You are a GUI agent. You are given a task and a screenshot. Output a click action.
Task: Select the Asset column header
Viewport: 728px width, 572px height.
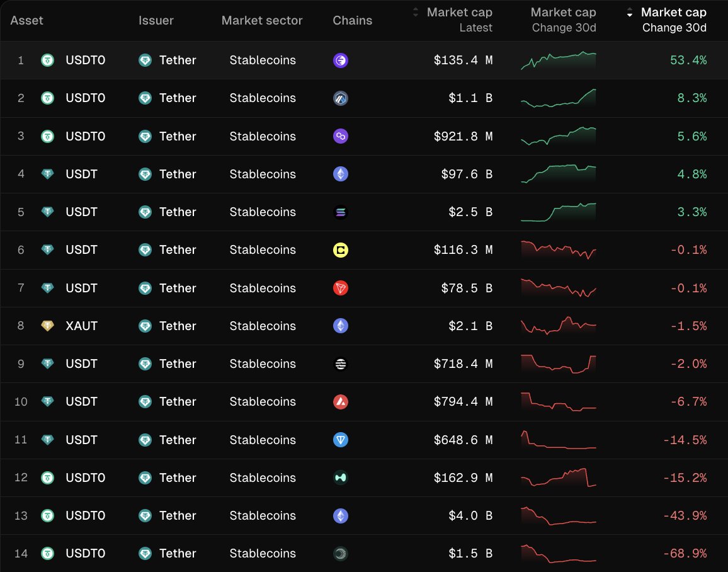tap(26, 20)
